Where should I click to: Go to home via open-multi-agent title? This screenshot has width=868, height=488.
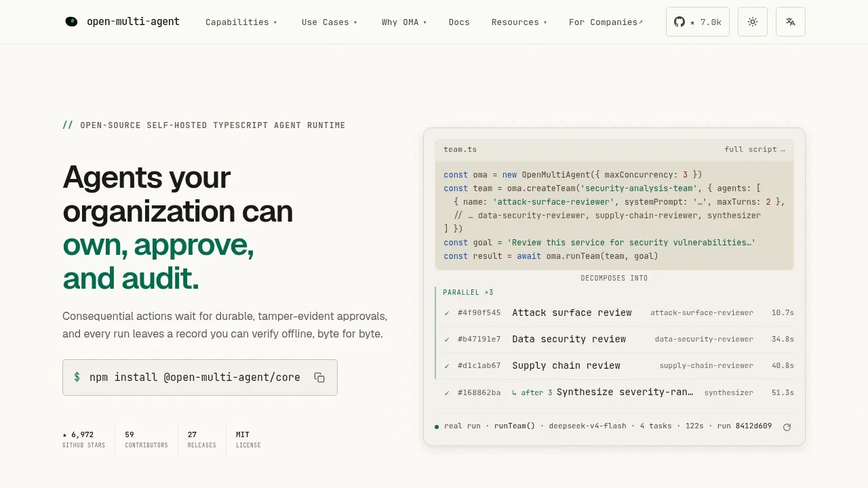click(x=133, y=22)
